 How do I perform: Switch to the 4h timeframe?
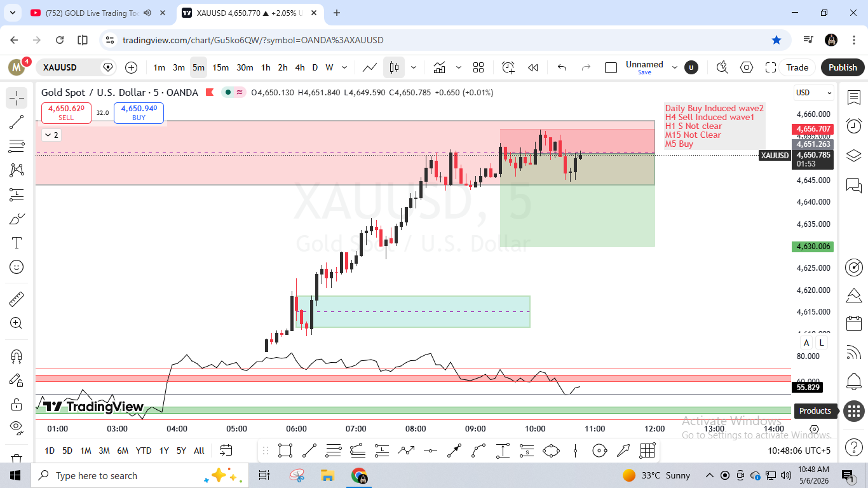(300, 67)
